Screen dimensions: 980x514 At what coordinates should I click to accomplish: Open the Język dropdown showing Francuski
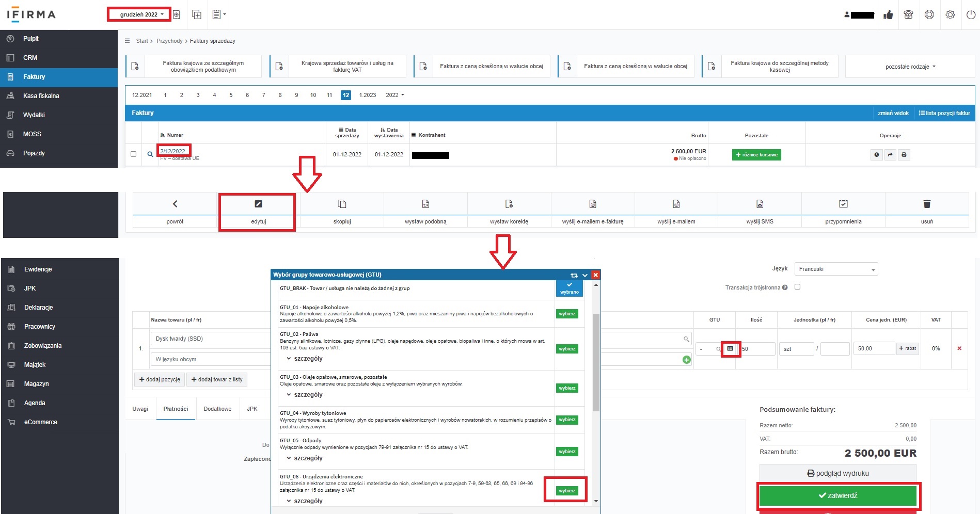pyautogui.click(x=836, y=269)
